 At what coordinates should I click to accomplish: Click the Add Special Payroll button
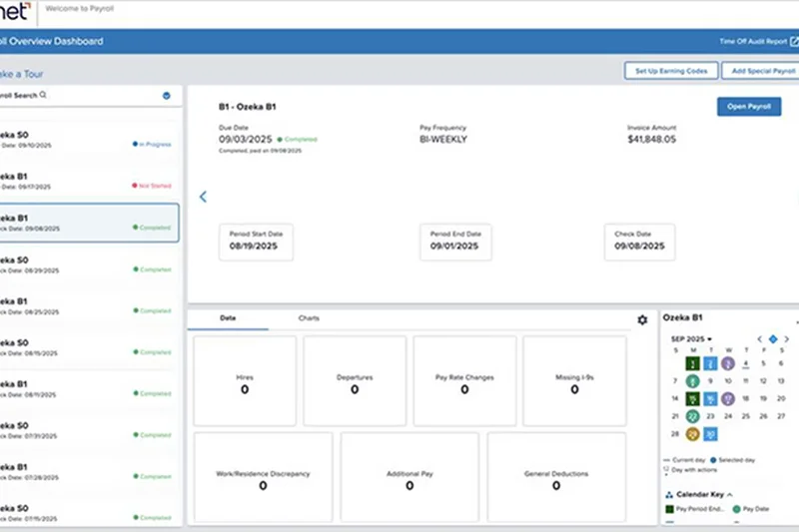(761, 71)
